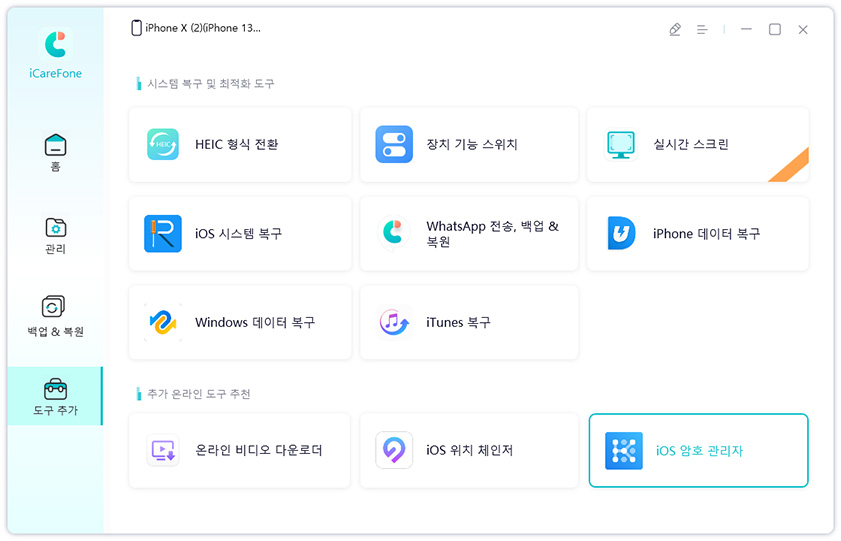Click the 실시간 스크린 monitor icon
Image resolution: width=841 pixels, height=541 pixels.
pos(621,144)
